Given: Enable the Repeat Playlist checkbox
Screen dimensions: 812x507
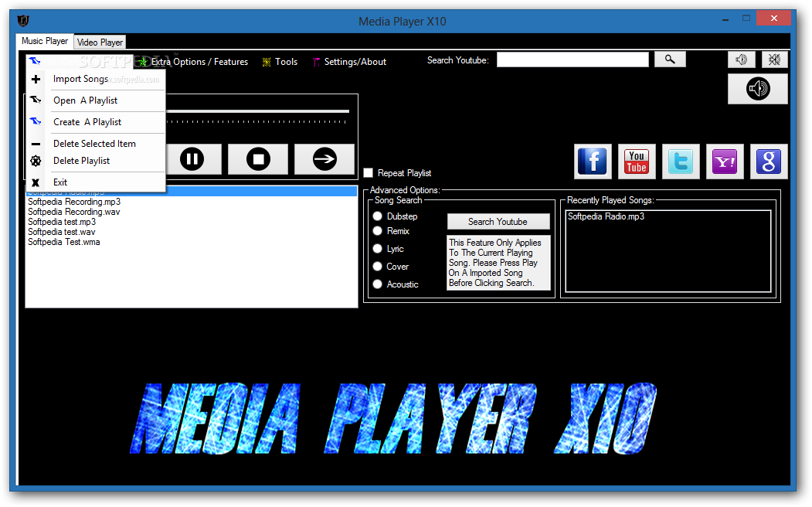Looking at the screenshot, I should (369, 173).
